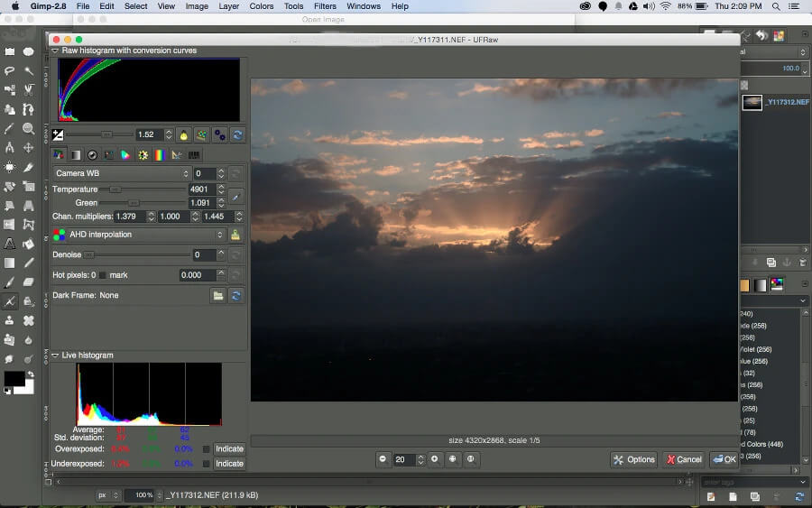Click the auto-adjust exposure lightbulb icon

184,134
